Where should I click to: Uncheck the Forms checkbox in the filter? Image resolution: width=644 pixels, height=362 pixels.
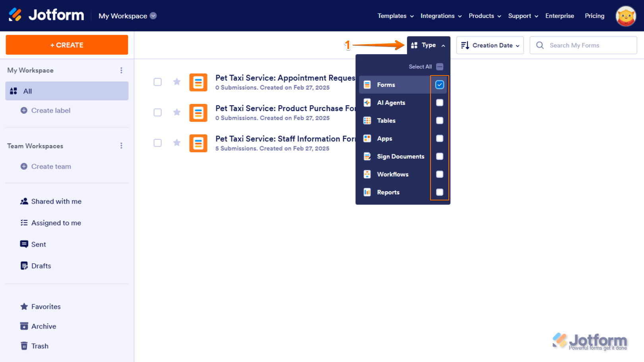tap(439, 84)
